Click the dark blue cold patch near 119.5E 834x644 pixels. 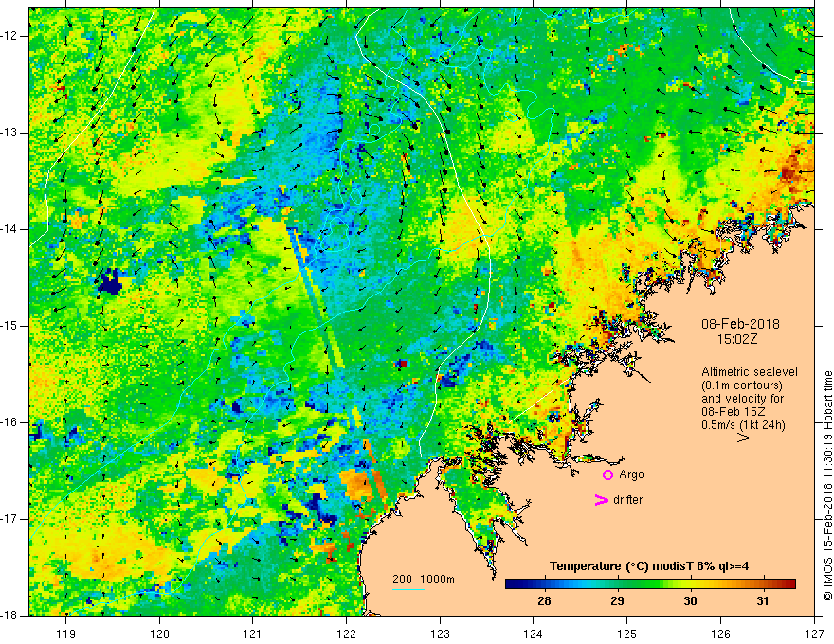(111, 281)
